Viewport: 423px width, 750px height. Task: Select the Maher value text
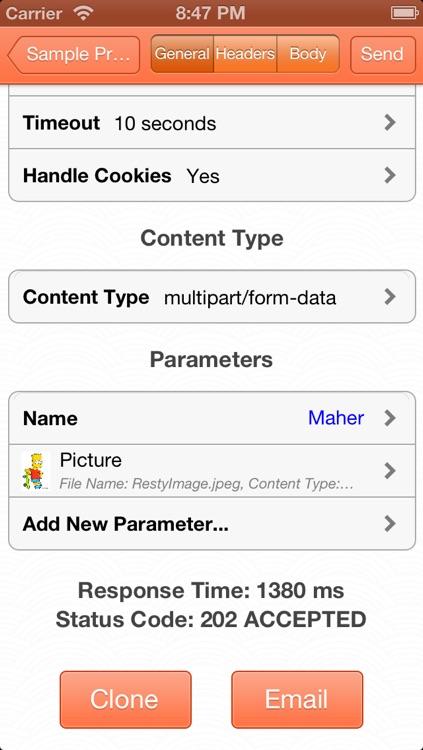[336, 418]
